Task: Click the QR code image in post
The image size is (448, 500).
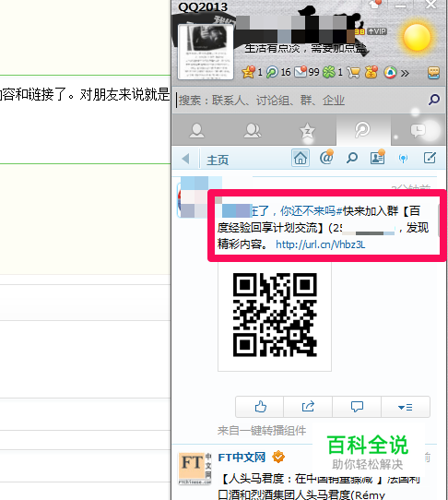Action: 275,315
